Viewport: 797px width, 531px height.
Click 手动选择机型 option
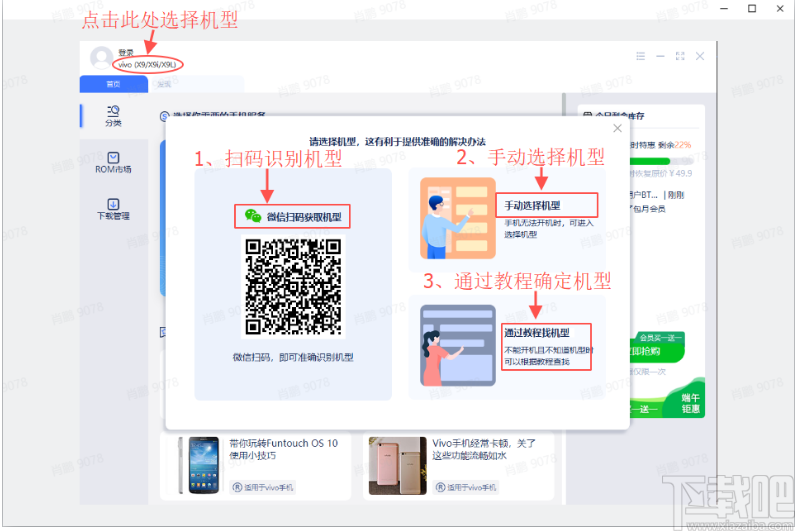coord(546,205)
